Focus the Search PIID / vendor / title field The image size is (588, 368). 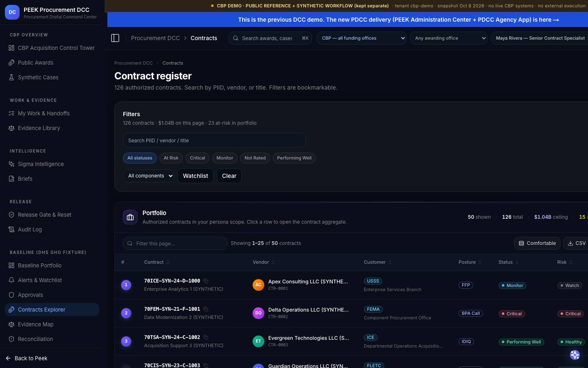[x=214, y=140]
